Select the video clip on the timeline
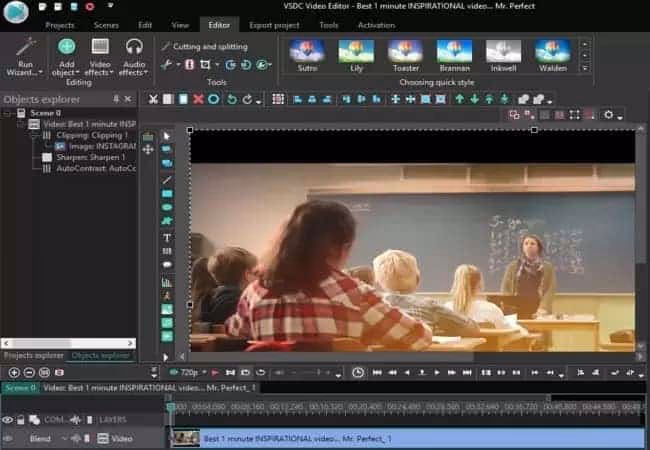This screenshot has width=650, height=450. point(408,438)
